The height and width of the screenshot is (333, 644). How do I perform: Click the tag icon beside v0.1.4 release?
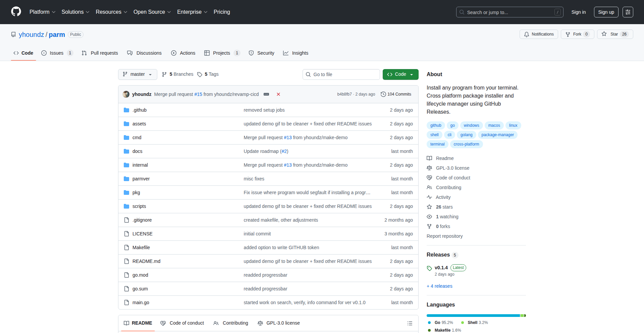429,268
